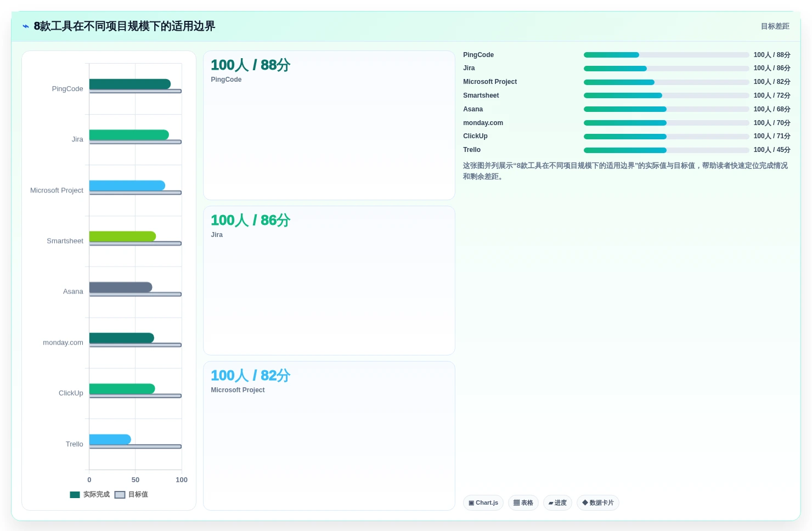Screen dimensions: 812x531
Task: Click the PingCode progress bar in the list
Action: pos(667,55)
